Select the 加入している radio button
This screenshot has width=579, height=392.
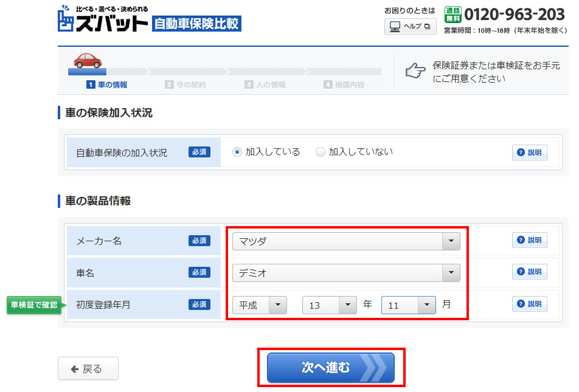click(237, 152)
